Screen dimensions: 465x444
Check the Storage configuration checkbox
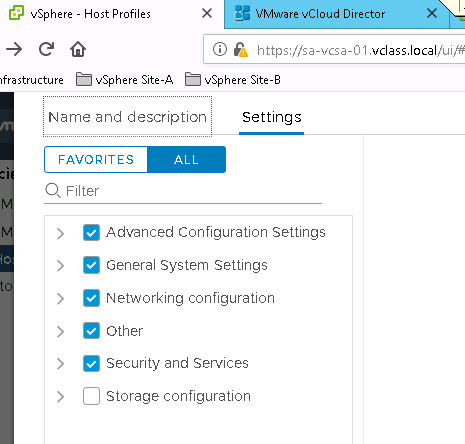coord(91,396)
